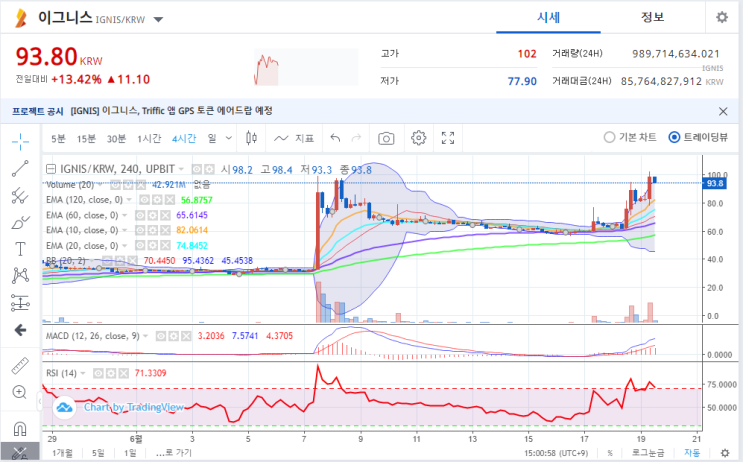This screenshot has width=743, height=462.
Task: Hide the EMA 10 indicator
Action: point(140,230)
